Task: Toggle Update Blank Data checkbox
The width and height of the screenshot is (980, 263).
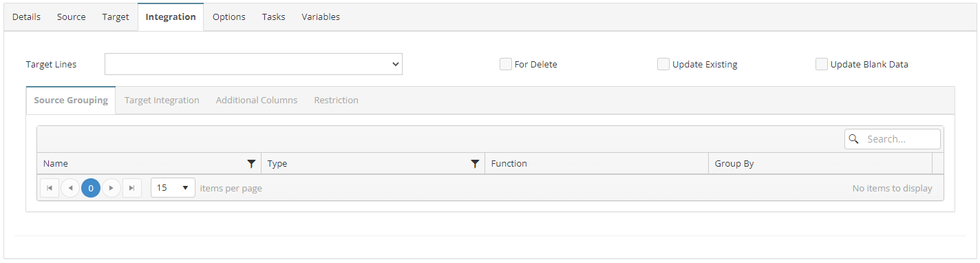Action: pos(822,64)
